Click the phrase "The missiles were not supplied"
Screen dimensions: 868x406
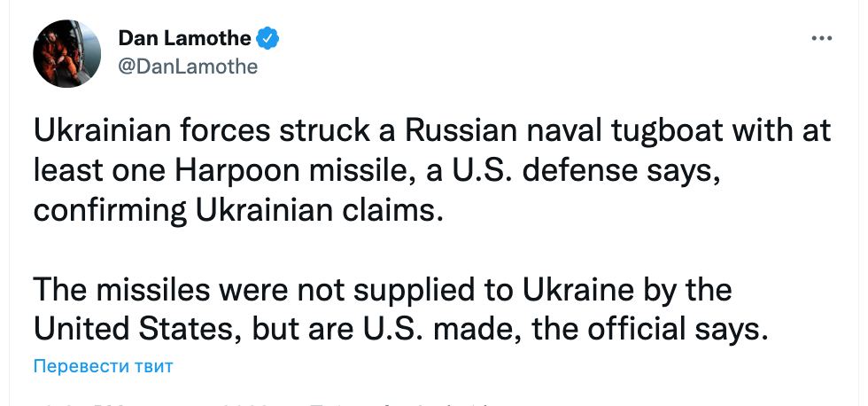[x=271, y=290]
